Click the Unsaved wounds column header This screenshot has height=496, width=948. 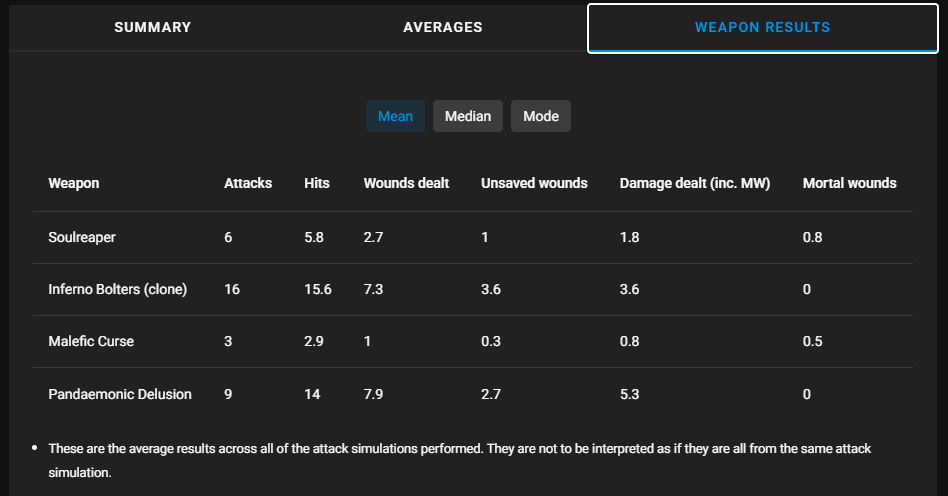point(534,183)
